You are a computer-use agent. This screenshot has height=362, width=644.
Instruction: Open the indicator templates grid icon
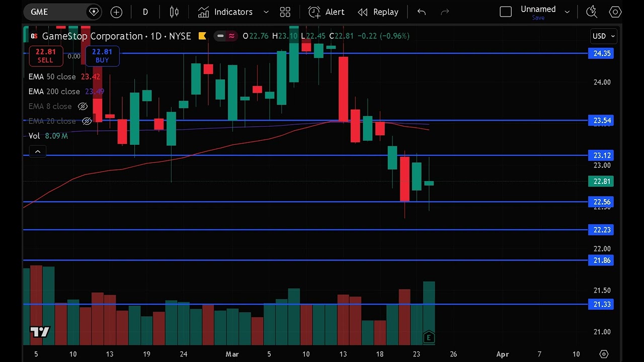click(x=285, y=12)
